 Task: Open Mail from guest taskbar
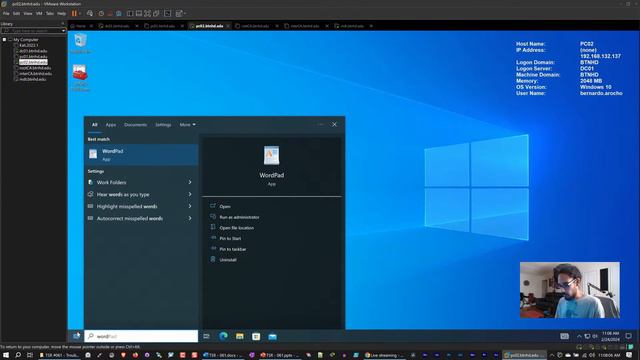272,336
